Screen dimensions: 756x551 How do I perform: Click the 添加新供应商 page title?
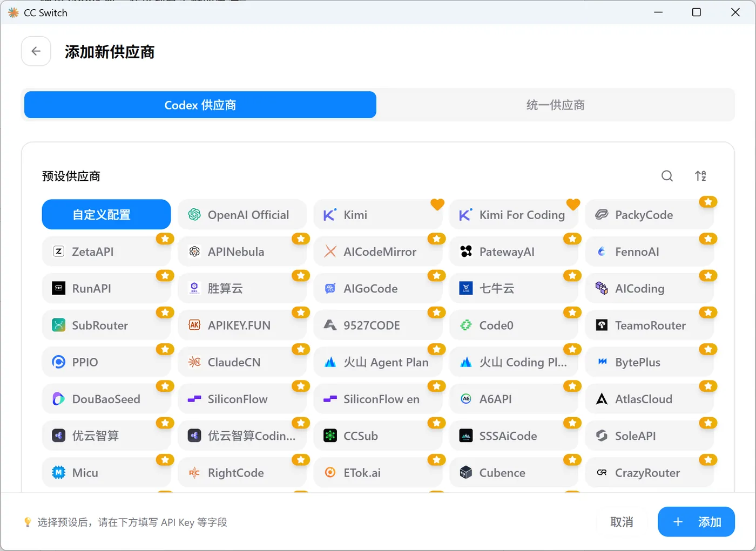pyautogui.click(x=110, y=52)
